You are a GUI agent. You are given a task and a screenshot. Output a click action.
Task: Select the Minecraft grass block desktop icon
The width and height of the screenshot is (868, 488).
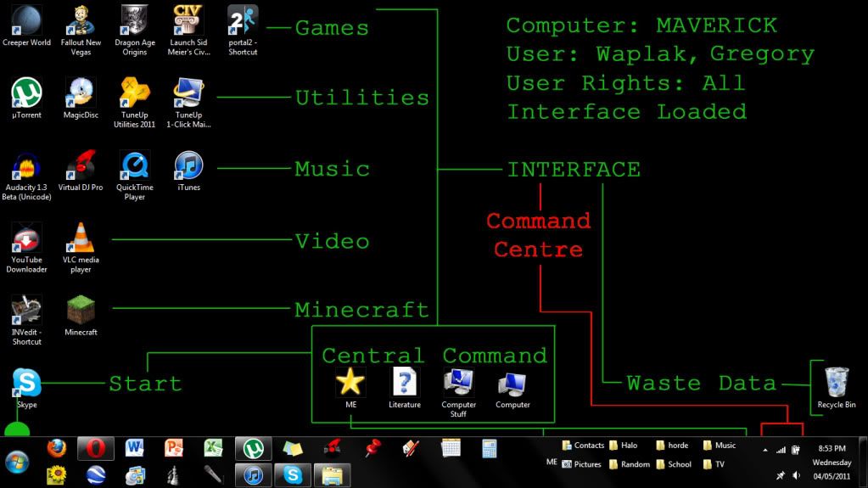coord(81,316)
